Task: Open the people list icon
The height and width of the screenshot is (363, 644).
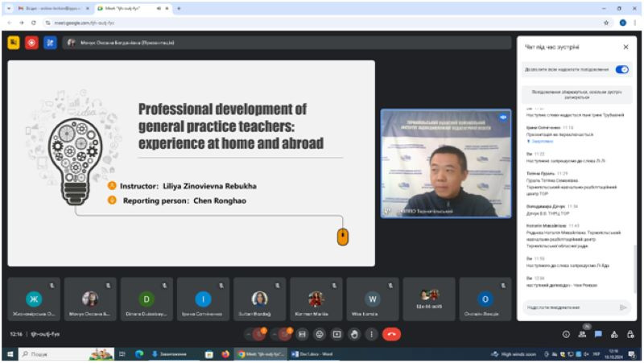Action: 582,334
